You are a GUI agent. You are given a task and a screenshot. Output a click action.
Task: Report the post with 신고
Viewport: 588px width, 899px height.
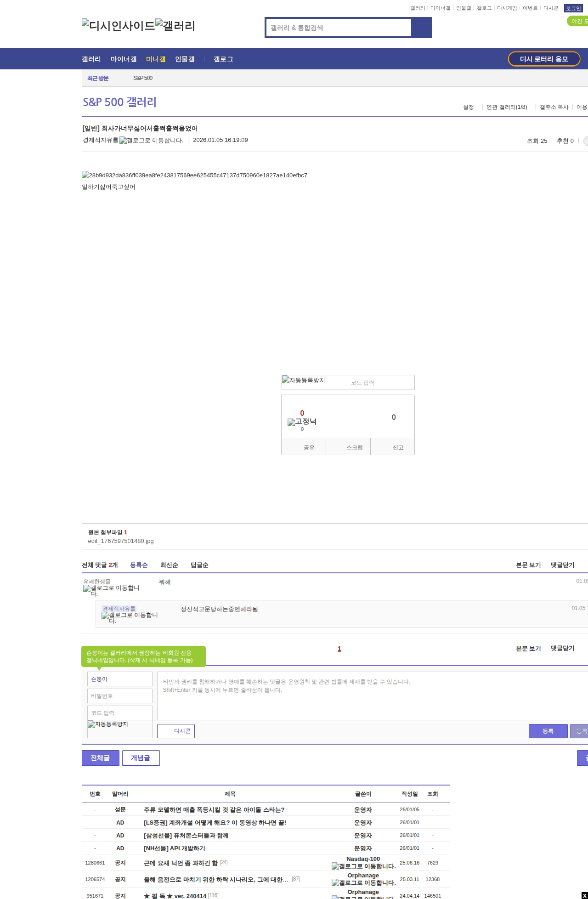point(392,447)
